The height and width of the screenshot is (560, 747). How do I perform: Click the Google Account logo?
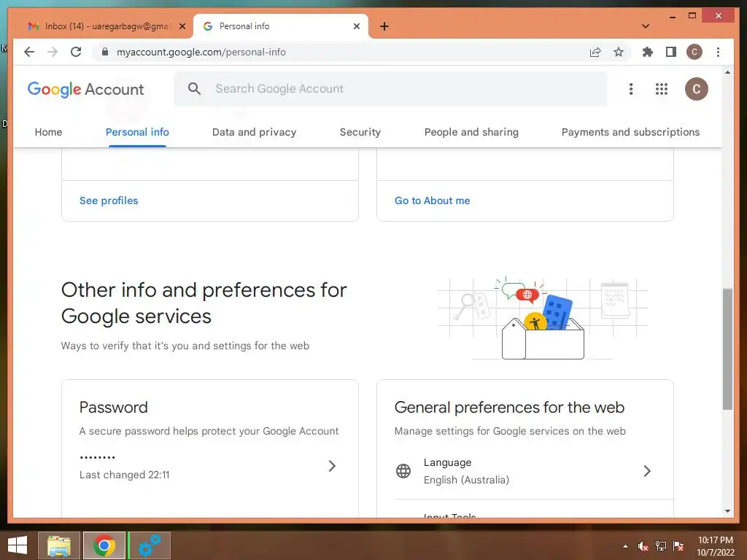(86, 89)
